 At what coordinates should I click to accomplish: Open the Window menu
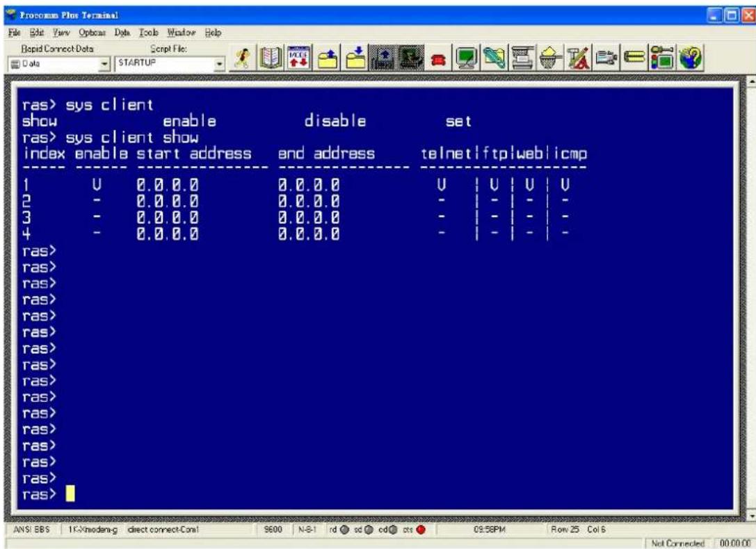(182, 33)
